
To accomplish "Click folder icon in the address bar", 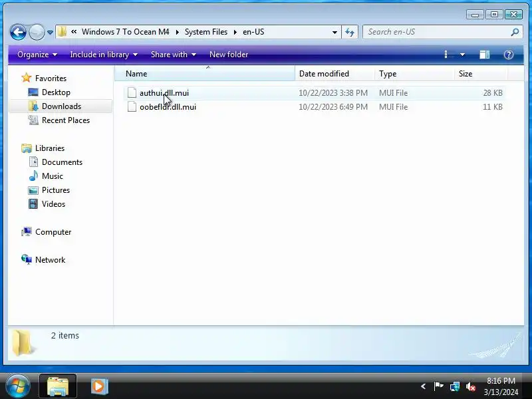I will [x=62, y=32].
